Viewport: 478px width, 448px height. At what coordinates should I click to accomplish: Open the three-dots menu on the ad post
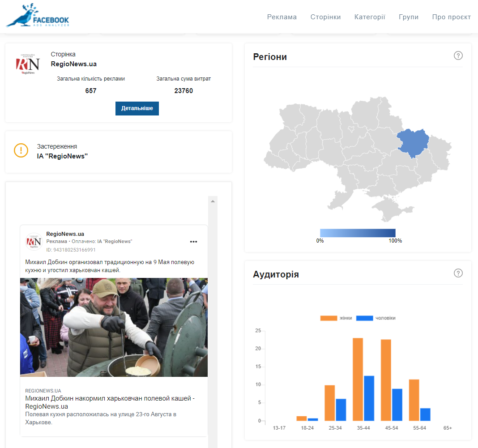pos(193,242)
